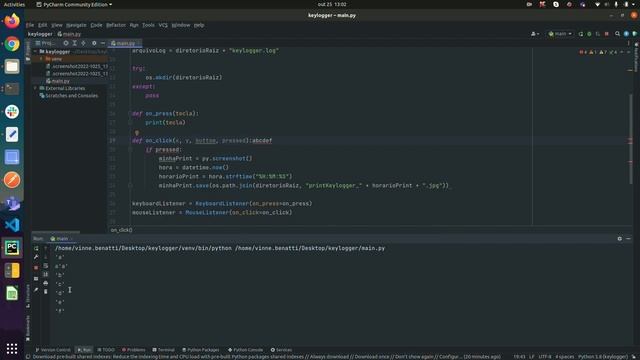Click Select Opened File target icon
The height and width of the screenshot is (360, 640).
[x=66, y=43]
